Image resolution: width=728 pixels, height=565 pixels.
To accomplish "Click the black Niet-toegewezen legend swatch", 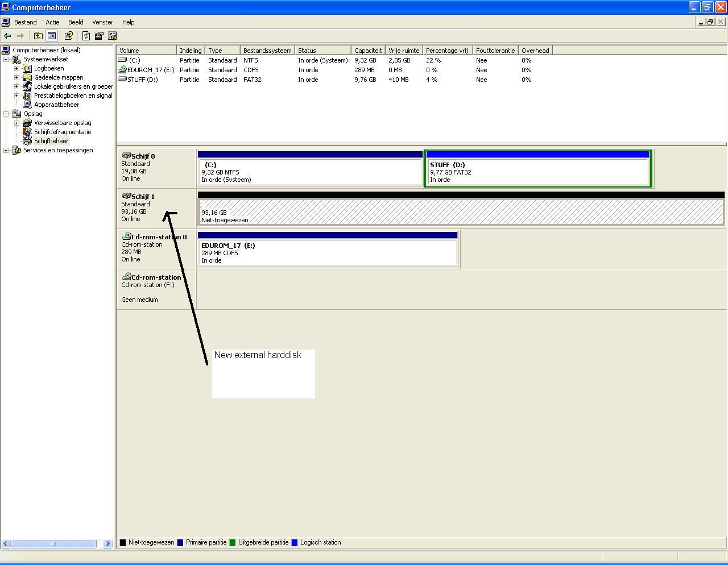I will pos(123,542).
